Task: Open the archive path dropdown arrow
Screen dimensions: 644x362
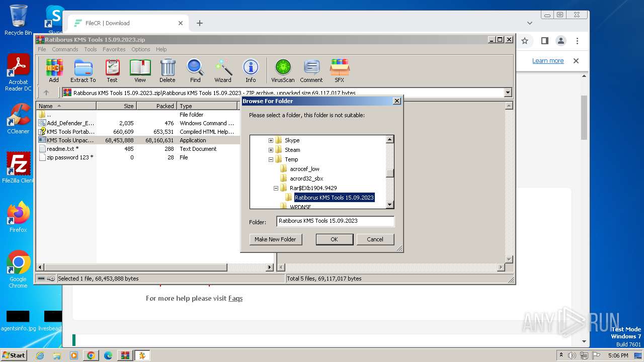Action: pos(508,93)
